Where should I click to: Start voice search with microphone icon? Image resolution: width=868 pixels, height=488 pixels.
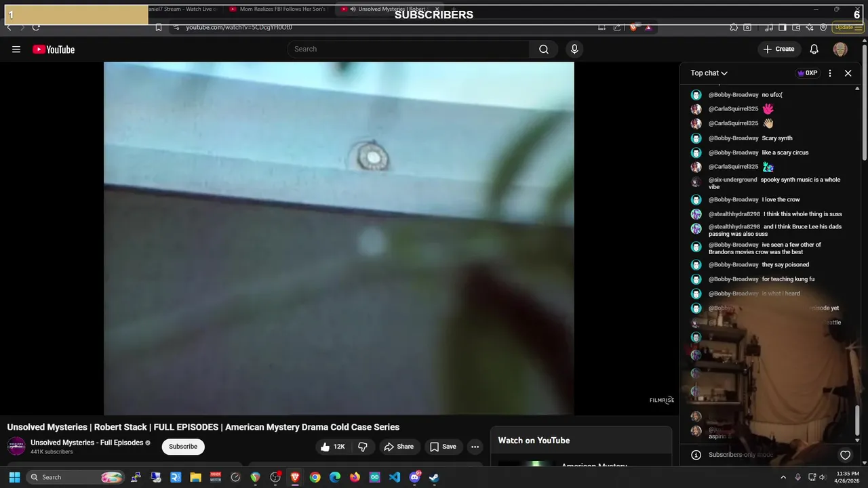(574, 49)
